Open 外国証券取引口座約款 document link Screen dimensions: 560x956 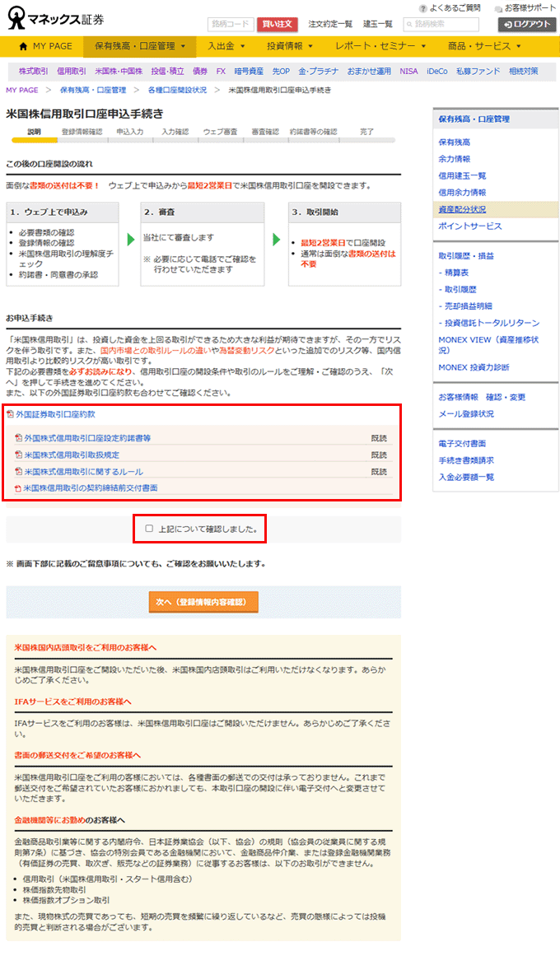click(55, 414)
